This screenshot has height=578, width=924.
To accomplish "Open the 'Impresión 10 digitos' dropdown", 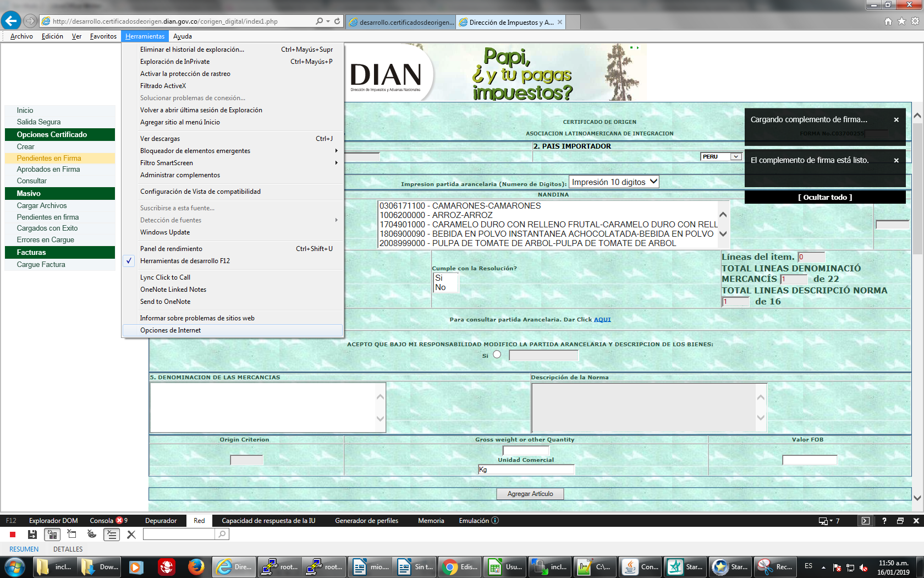I will [x=614, y=182].
